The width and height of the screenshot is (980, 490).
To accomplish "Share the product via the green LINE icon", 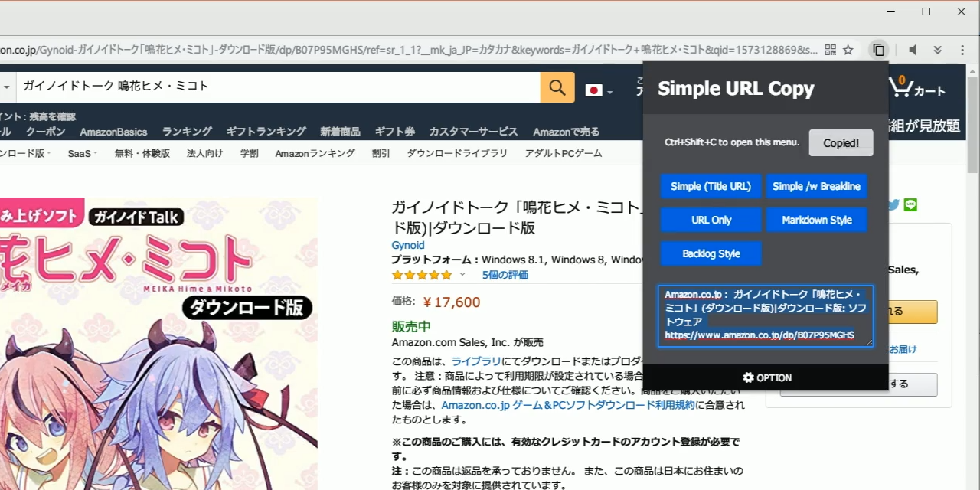I will [910, 204].
